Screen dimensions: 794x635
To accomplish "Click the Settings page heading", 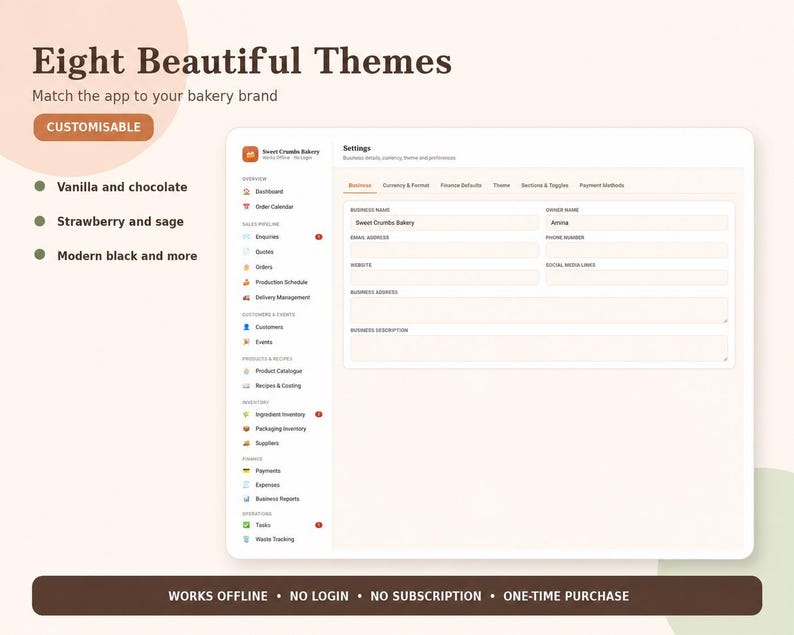I will click(356, 148).
